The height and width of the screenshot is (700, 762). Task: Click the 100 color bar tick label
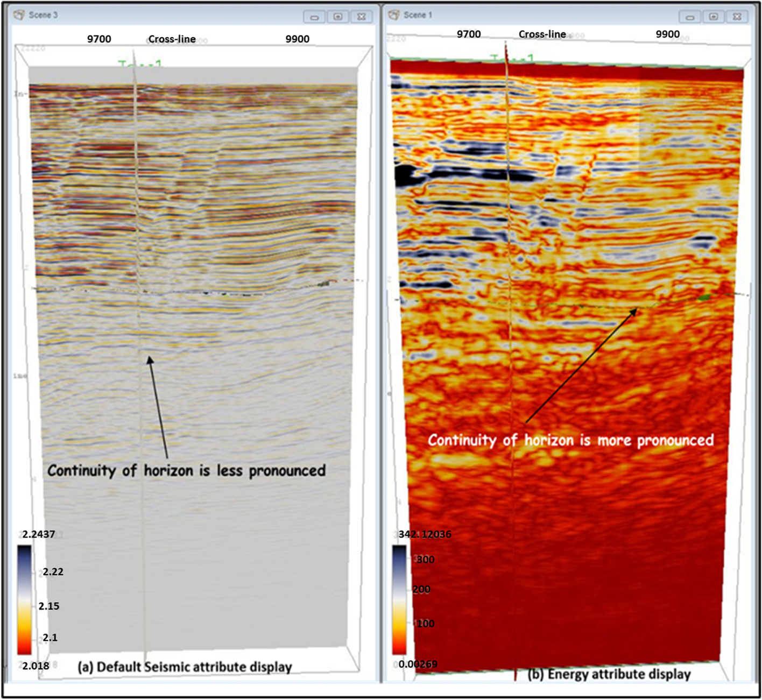click(426, 624)
